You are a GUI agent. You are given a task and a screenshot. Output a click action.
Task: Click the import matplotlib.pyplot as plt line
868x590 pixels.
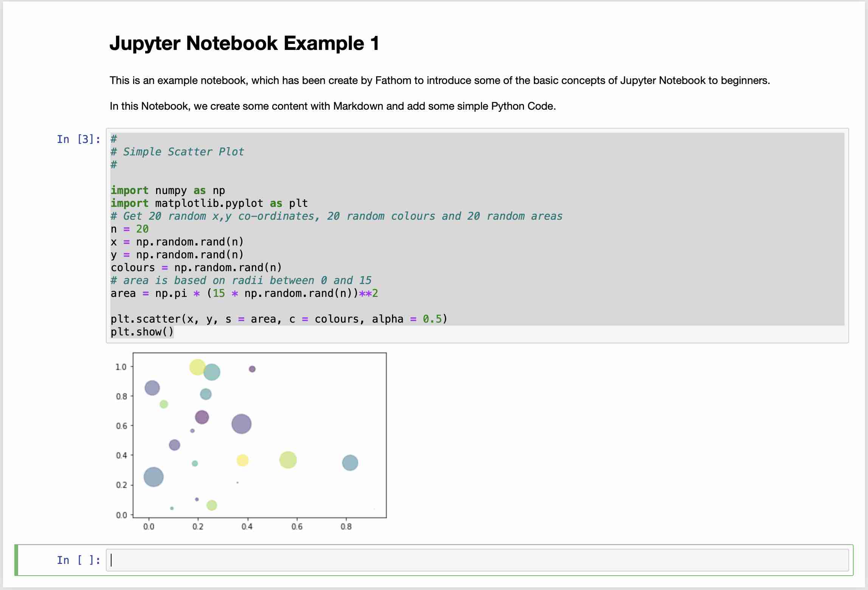209,203
